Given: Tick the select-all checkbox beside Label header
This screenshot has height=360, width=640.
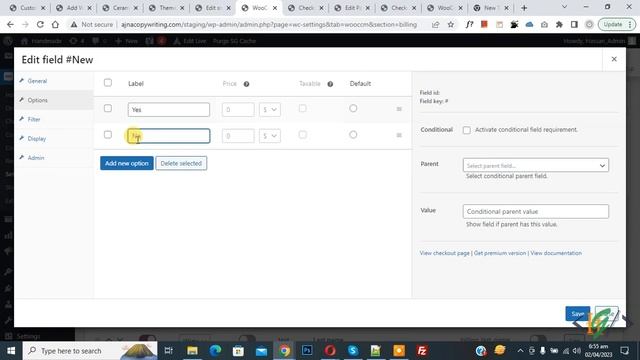Looking at the screenshot, I should point(108,82).
